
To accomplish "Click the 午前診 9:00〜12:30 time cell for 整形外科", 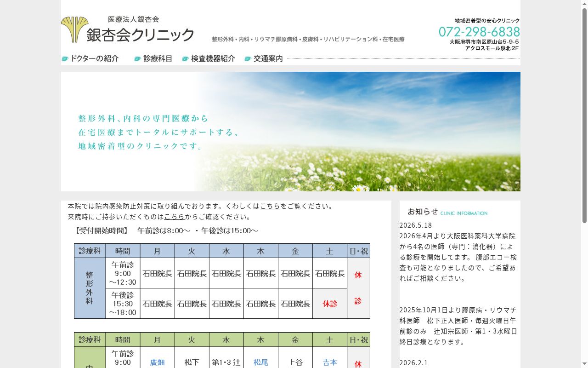I will click(123, 273).
